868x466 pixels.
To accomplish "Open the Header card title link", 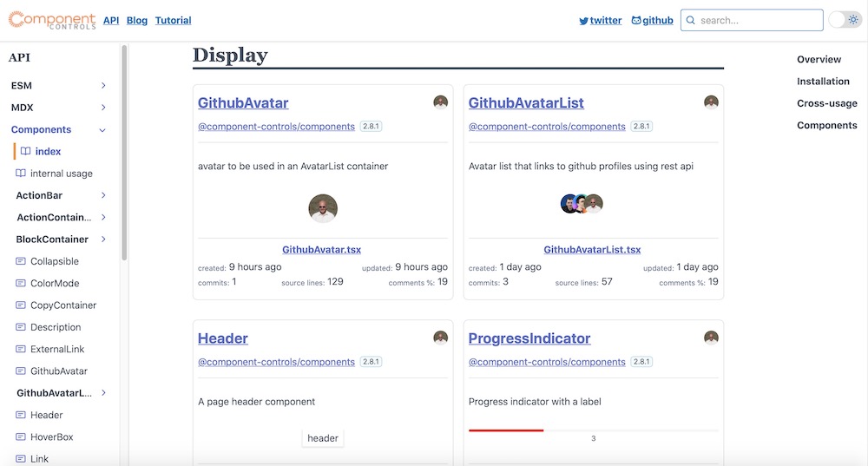I will 223,338.
